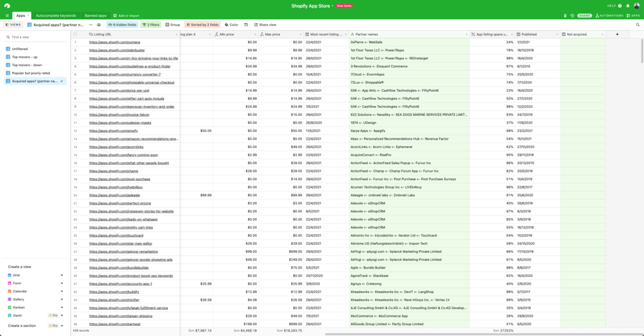Image resolution: width=644 pixels, height=336 pixels.
Task: Switch to Autocomplete keywords table tab
Action: click(56, 15)
